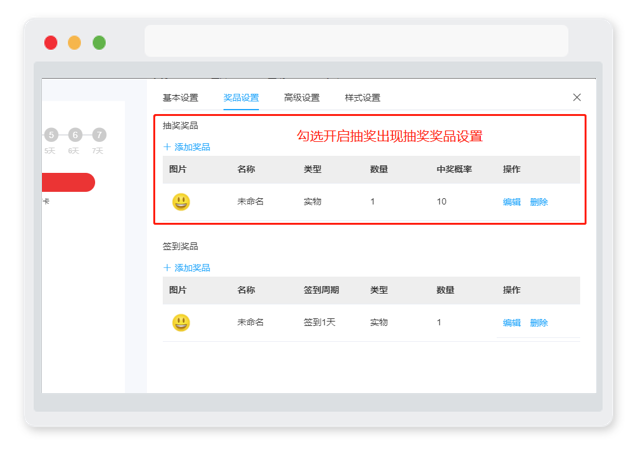Viewport: 640px width, 451px height.
Task: Click the yellow window minimize dot
Action: click(x=74, y=42)
